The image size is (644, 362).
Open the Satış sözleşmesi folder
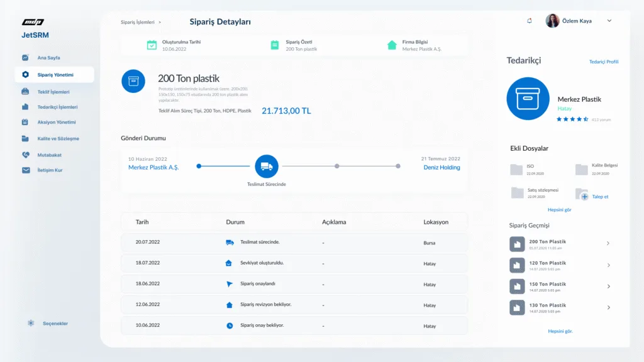pyautogui.click(x=517, y=192)
